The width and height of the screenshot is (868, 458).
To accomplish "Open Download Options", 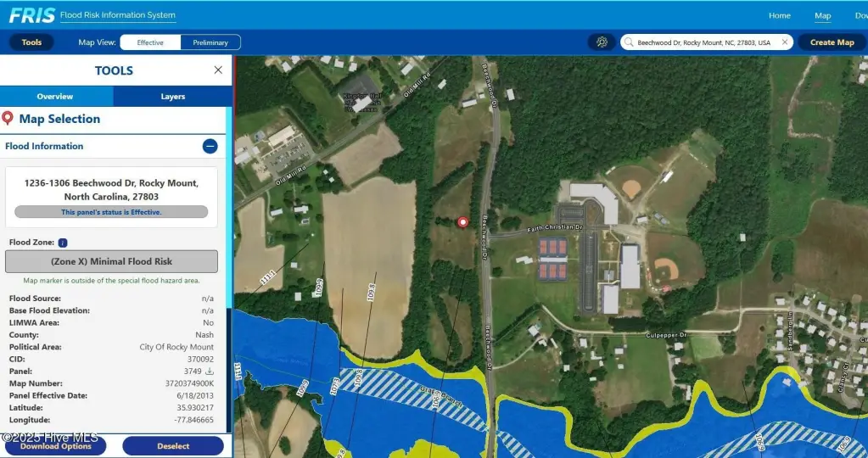I will (x=55, y=446).
